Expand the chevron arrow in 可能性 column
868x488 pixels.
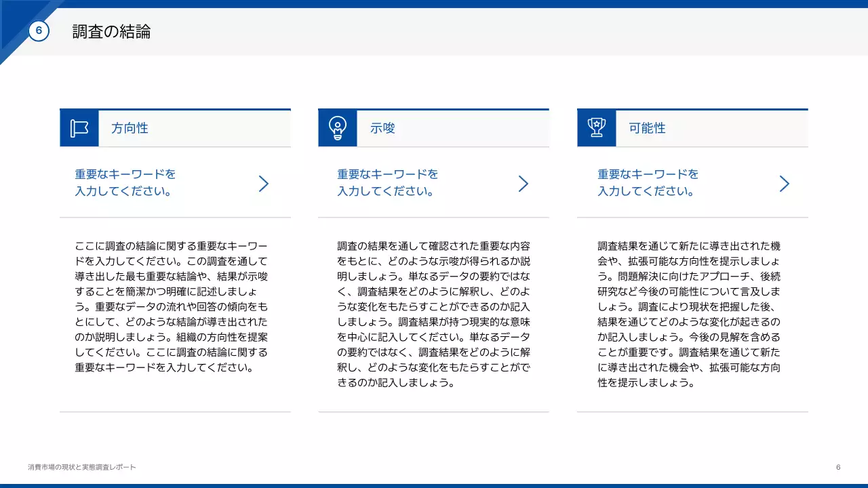784,184
